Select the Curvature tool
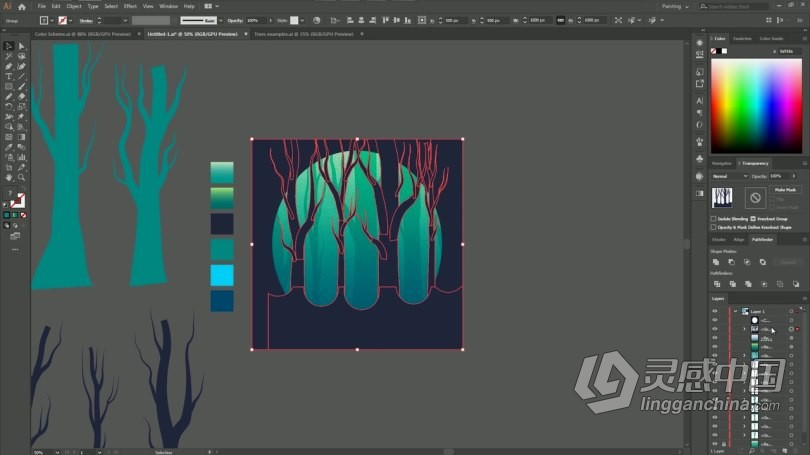This screenshot has height=455, width=810. [22, 66]
